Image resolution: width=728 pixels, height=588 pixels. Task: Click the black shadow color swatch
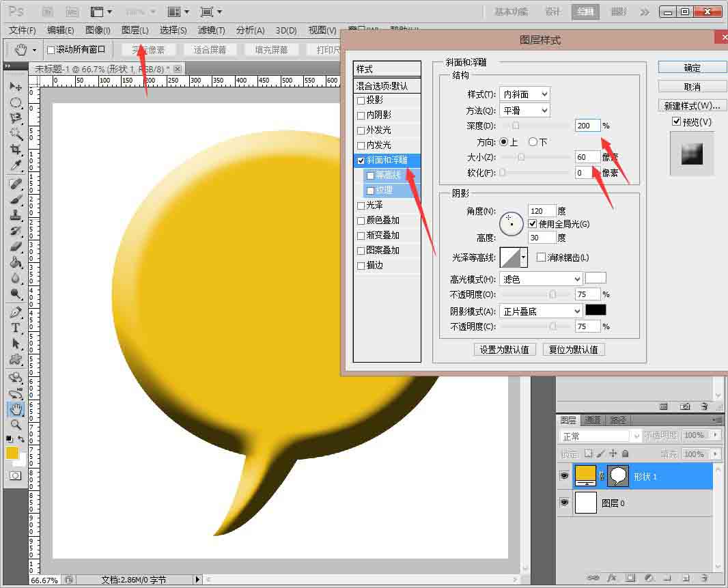click(596, 310)
